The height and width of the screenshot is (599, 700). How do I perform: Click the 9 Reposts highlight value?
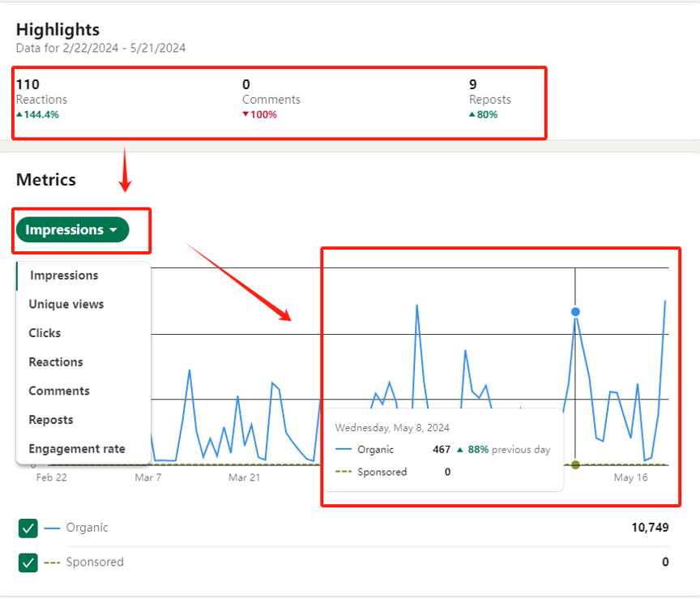tap(473, 84)
